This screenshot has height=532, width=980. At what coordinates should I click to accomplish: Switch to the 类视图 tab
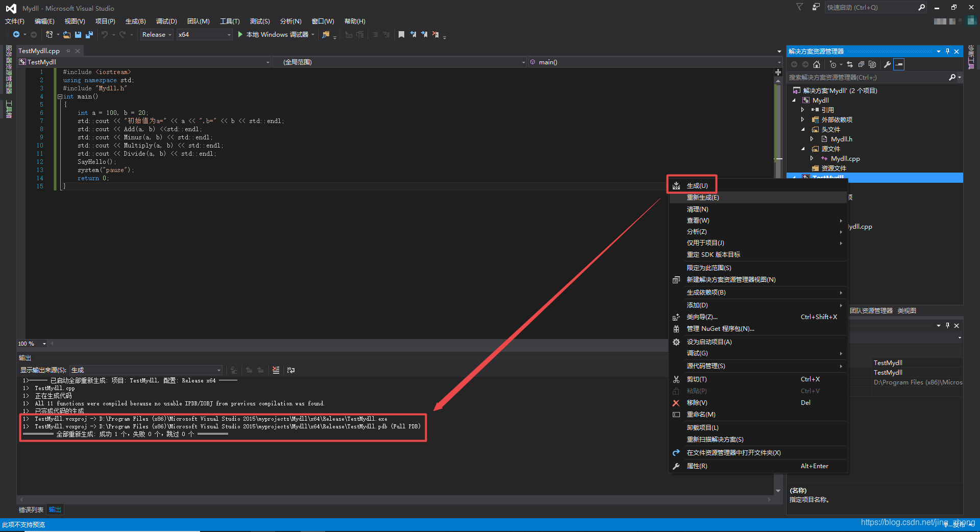907,310
